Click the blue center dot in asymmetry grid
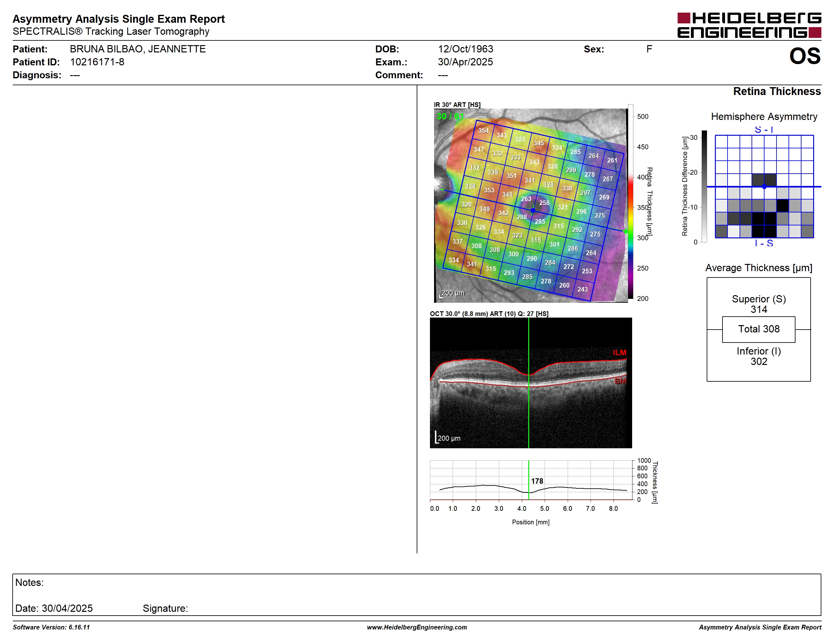Image resolution: width=834 pixels, height=644 pixels. (x=764, y=187)
